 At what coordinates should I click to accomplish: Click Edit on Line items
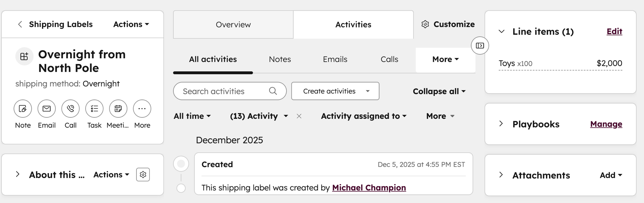(x=614, y=32)
